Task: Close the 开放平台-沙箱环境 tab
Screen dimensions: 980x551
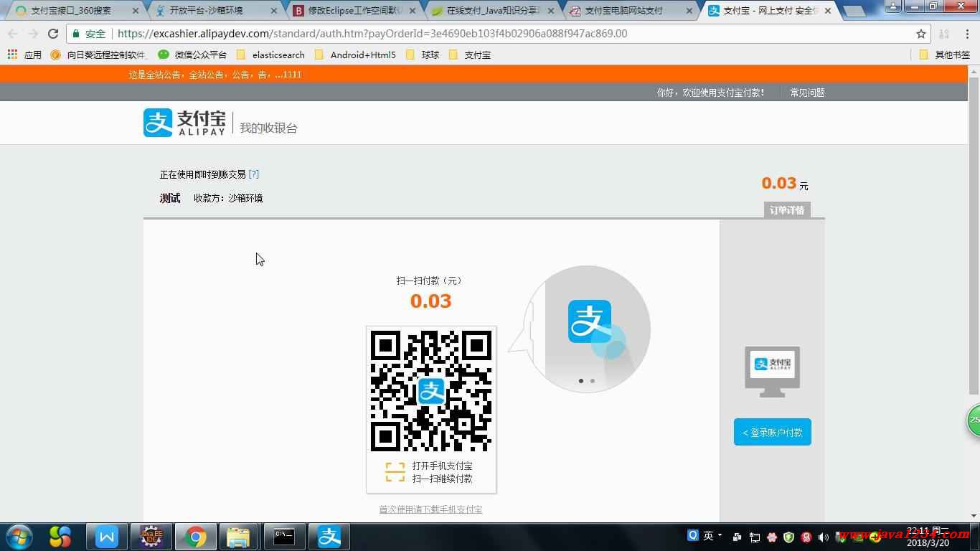Action: click(273, 11)
